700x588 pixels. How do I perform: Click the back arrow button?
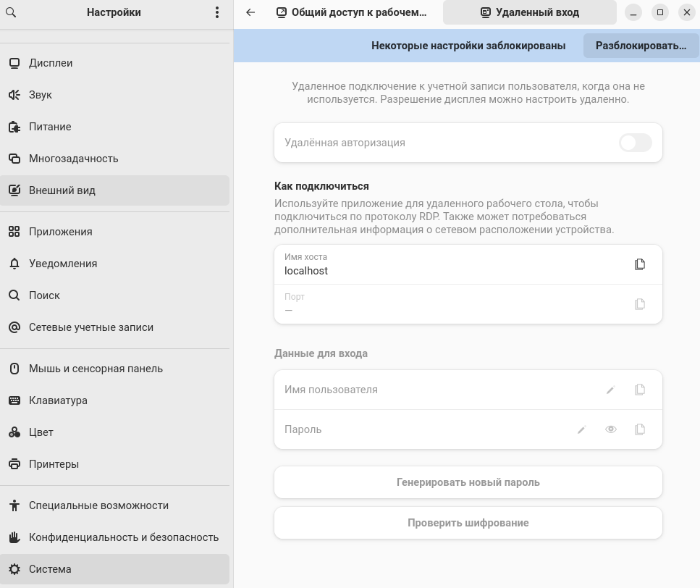point(250,12)
